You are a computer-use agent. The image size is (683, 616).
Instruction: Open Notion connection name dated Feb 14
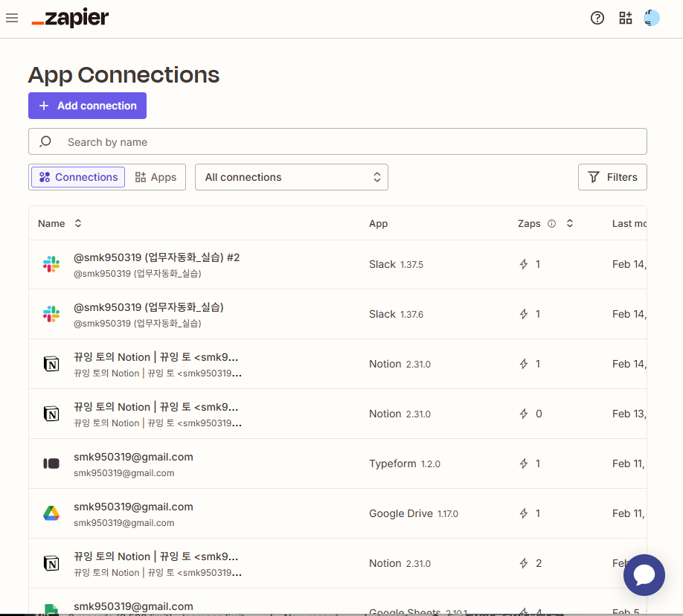tap(156, 357)
